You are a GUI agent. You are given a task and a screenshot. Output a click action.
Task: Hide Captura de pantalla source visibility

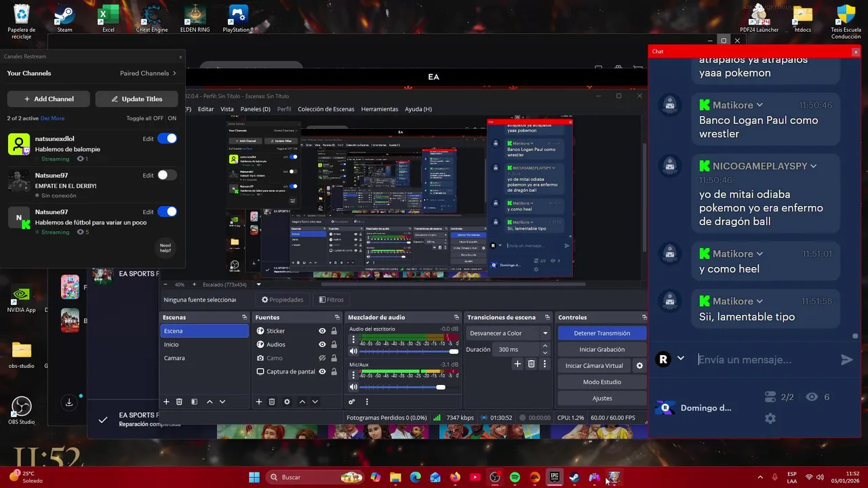(322, 371)
